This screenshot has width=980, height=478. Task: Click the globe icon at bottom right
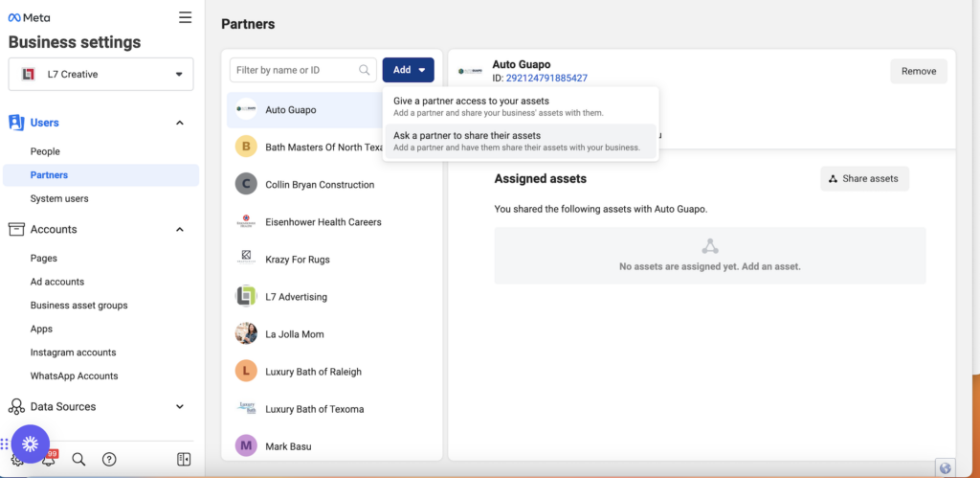pyautogui.click(x=945, y=467)
